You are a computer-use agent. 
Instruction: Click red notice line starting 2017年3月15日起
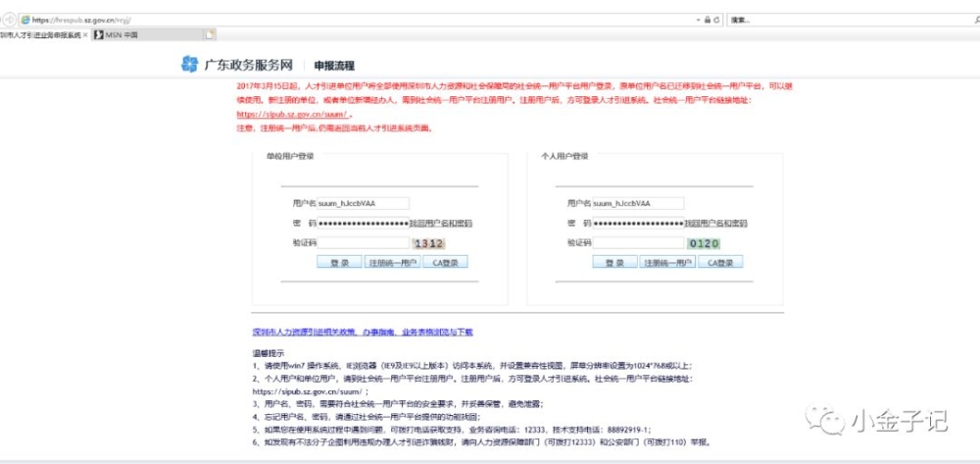[515, 86]
